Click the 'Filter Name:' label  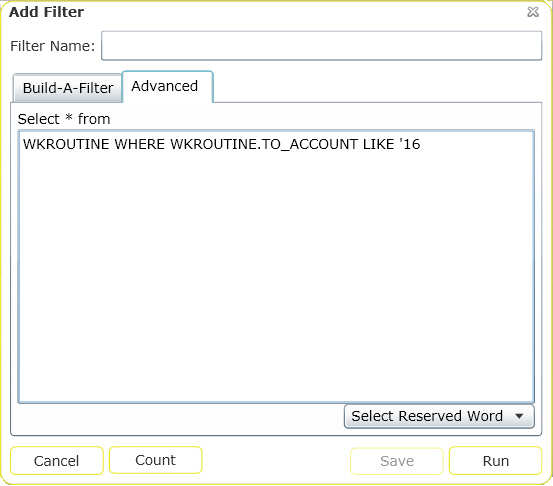tap(53, 46)
